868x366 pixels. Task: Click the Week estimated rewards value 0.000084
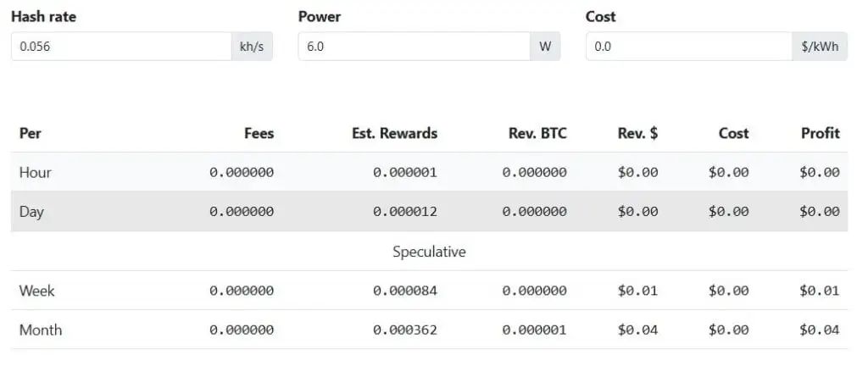click(x=405, y=291)
